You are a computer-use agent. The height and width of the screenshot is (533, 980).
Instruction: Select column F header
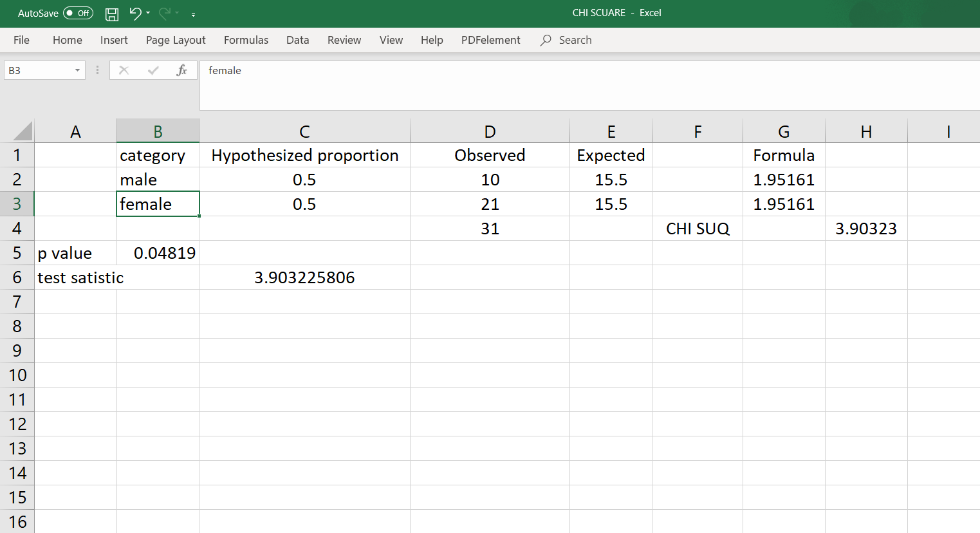point(698,131)
